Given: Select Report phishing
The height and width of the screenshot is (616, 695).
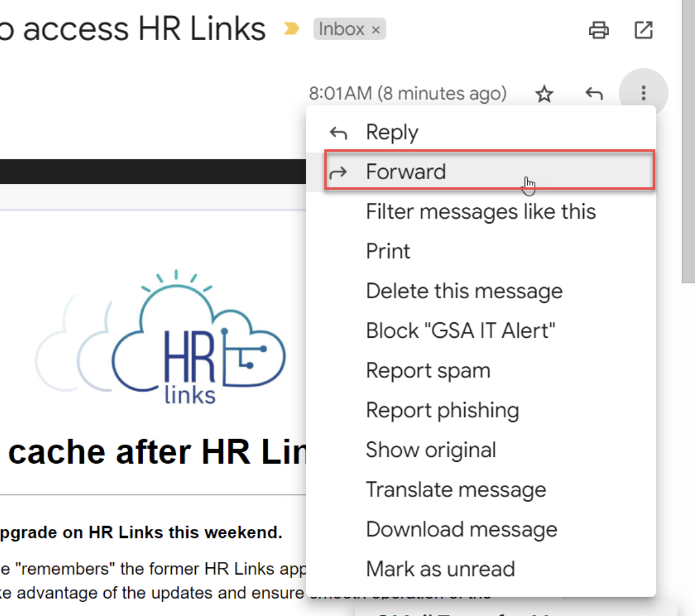Looking at the screenshot, I should (442, 410).
